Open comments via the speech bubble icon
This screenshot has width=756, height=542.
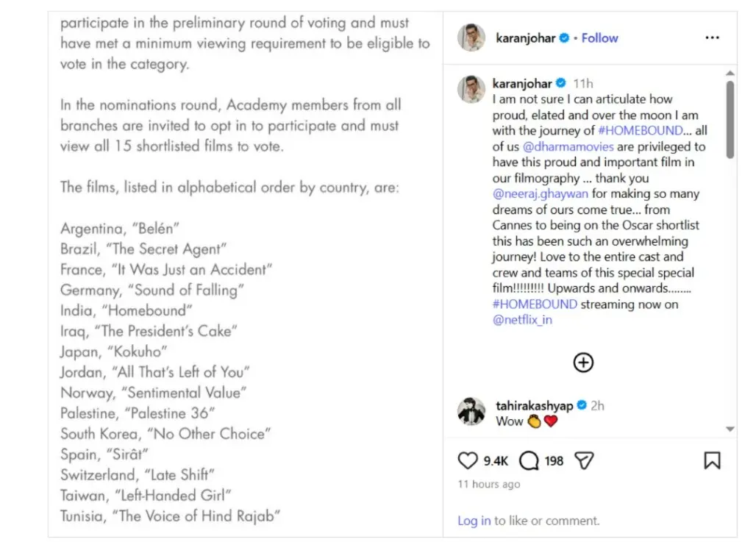(x=529, y=461)
